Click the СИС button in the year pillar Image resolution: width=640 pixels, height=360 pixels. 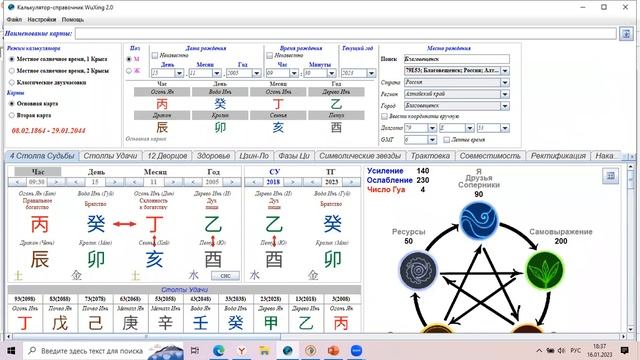coord(225,276)
